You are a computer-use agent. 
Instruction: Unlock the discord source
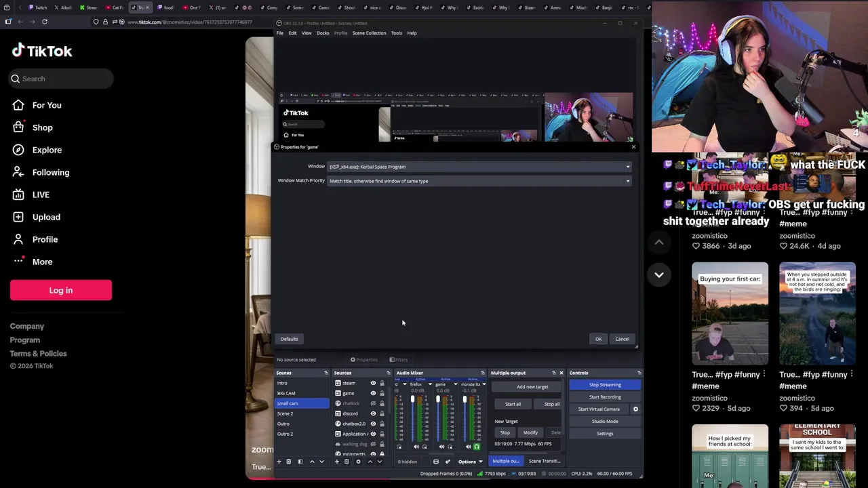click(x=382, y=413)
